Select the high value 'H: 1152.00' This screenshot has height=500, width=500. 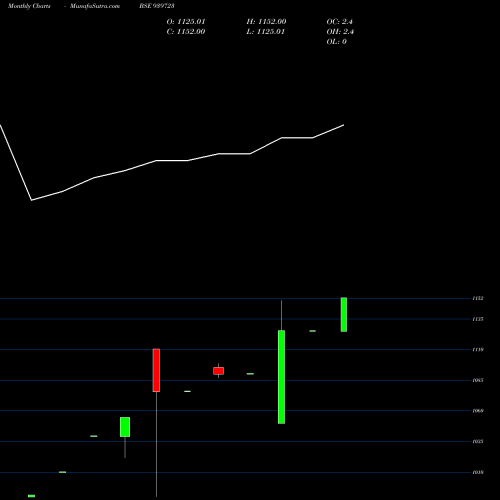coord(266,22)
